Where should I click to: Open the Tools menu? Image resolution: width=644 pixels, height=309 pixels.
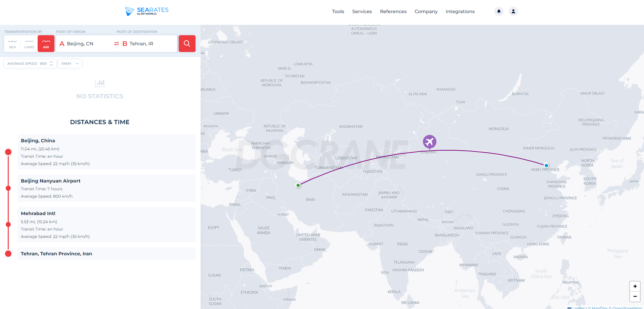(x=338, y=11)
